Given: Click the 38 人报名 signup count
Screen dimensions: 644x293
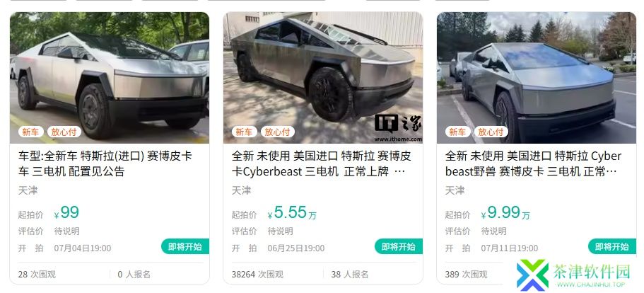Looking at the screenshot, I should pyautogui.click(x=350, y=274).
